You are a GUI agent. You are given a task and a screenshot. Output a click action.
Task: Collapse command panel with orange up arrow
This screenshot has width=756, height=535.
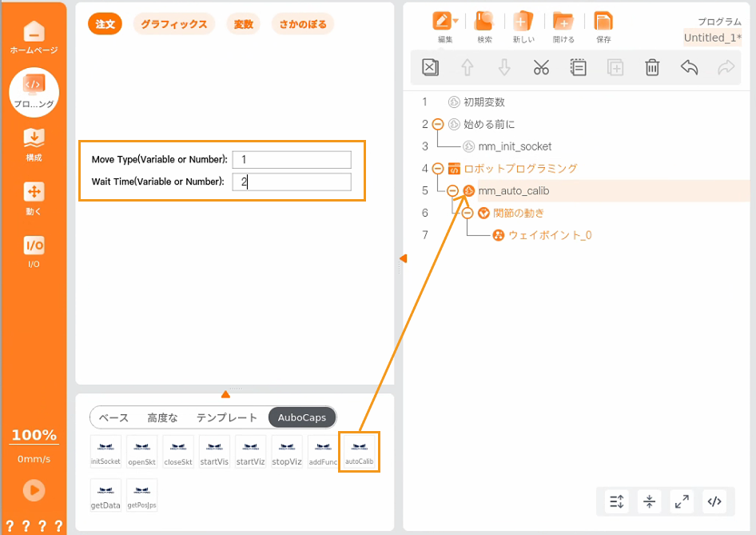(x=225, y=394)
